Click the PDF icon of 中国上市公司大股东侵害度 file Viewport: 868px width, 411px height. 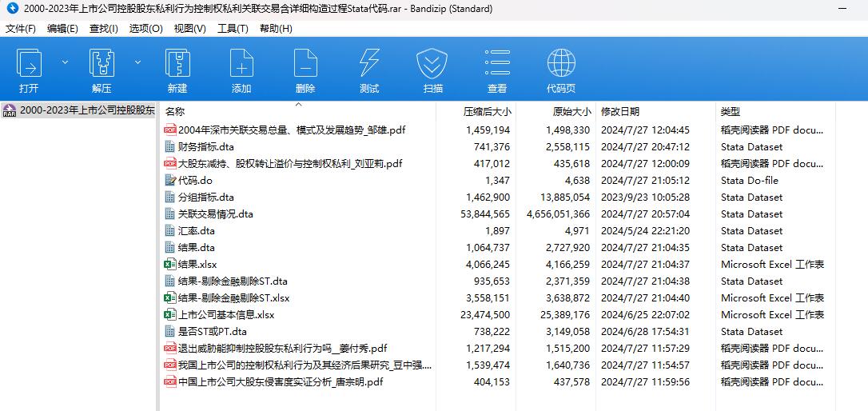170,382
